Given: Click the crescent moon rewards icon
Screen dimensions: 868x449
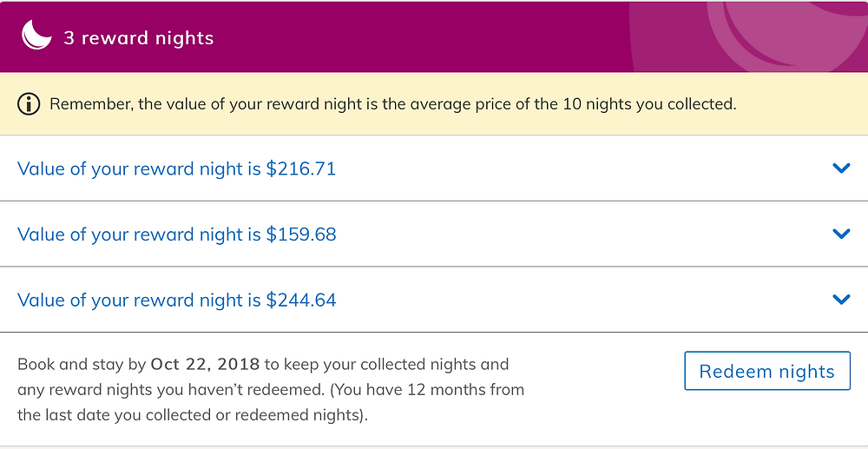Looking at the screenshot, I should (x=36, y=36).
